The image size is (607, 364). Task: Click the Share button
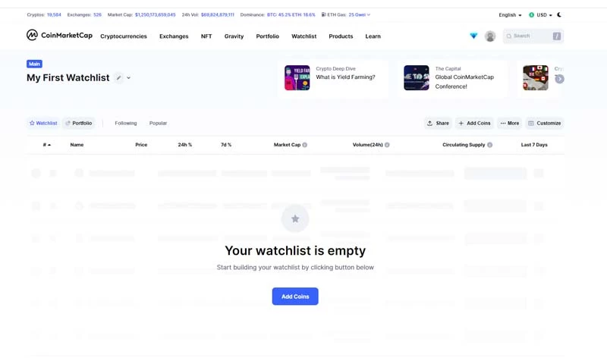(x=438, y=123)
